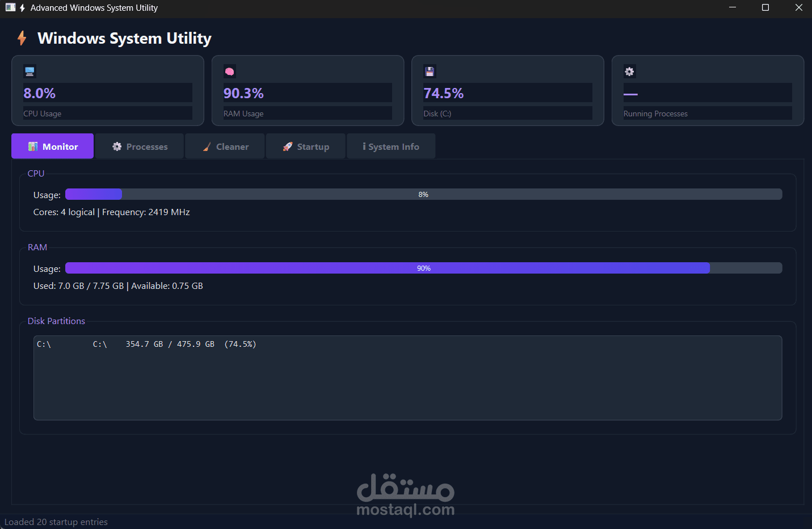Click the CPU usage progress bar
The height and width of the screenshot is (529, 812).
click(x=423, y=194)
